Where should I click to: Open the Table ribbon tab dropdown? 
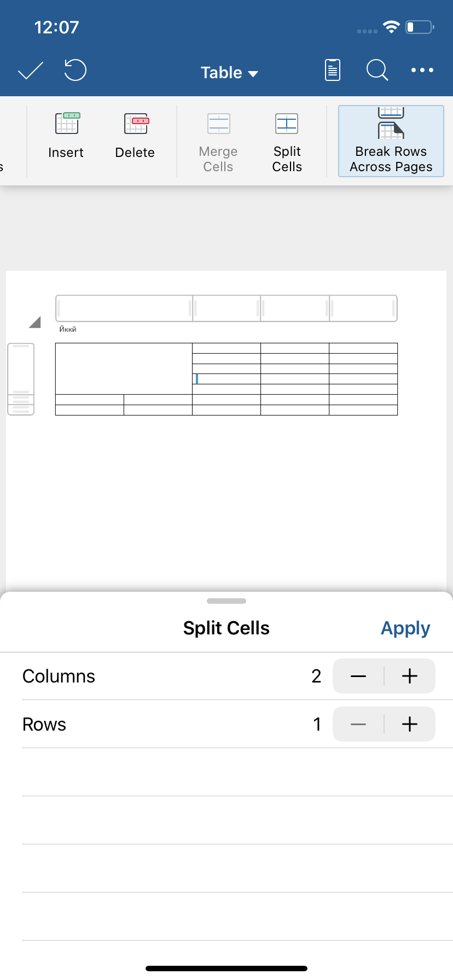229,72
